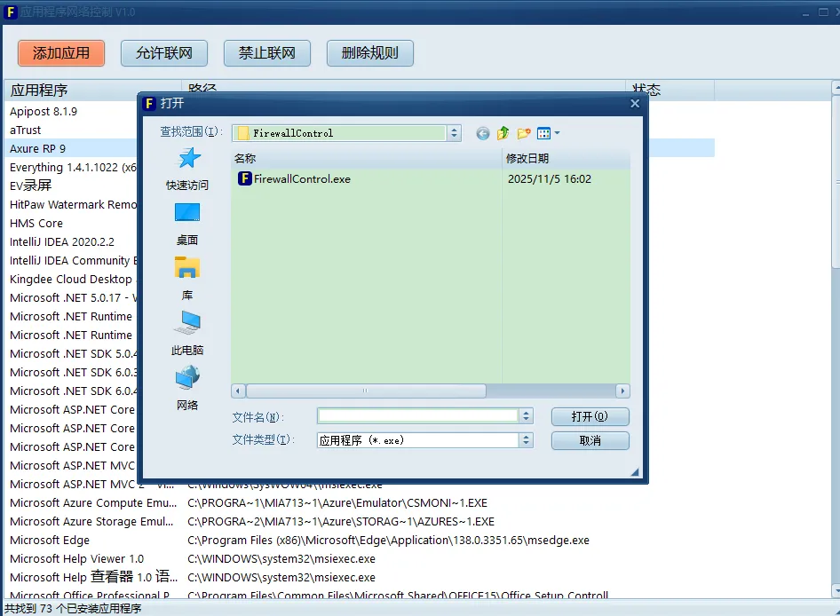Click 打开(O) in the open dialog

pyautogui.click(x=590, y=417)
